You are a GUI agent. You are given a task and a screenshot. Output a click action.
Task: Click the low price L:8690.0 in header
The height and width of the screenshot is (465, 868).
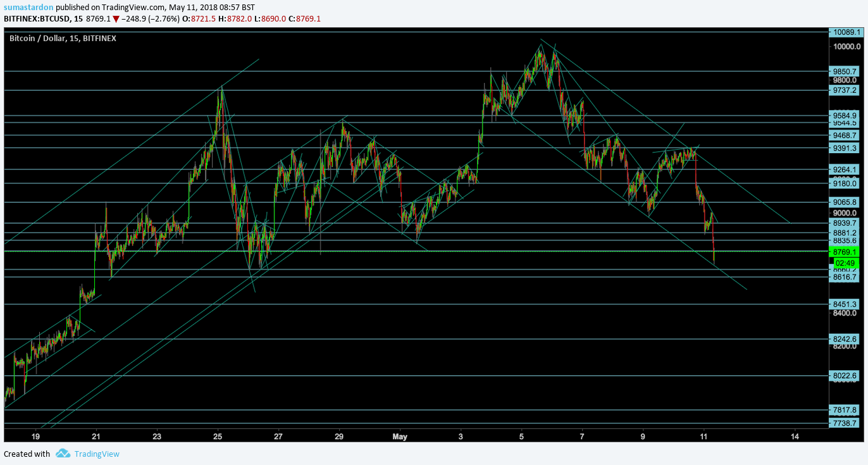269,18
